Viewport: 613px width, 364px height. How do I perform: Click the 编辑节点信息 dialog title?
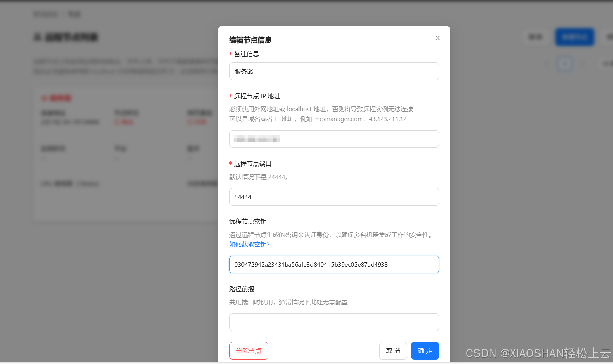[x=251, y=40]
